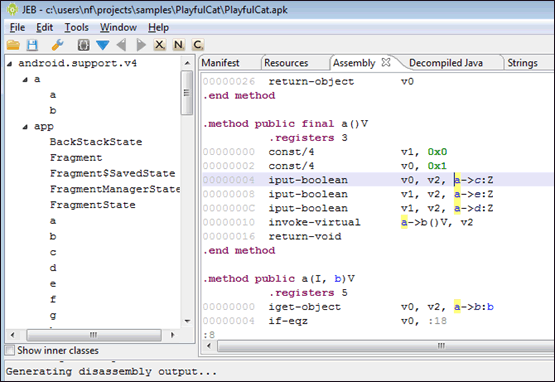The width and height of the screenshot is (555, 382).
Task: Collapse the a package node
Action: [x=25, y=80]
